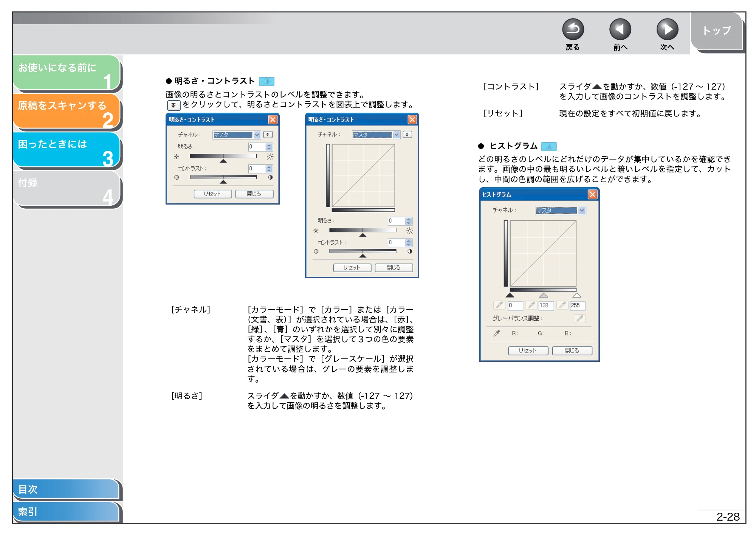The image size is (756, 535).
Task: Click histogram input field showing 128
Action: 546,305
